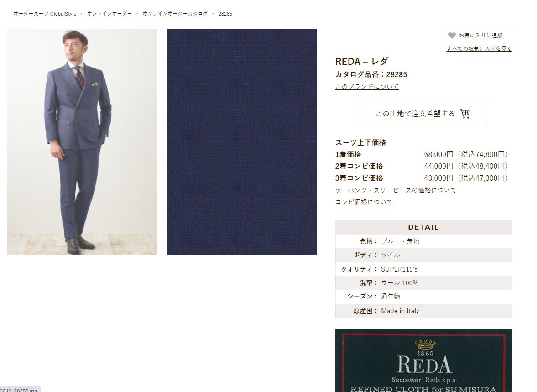Click the catalog number 28285 text
The image size is (537, 392).
(371, 74)
